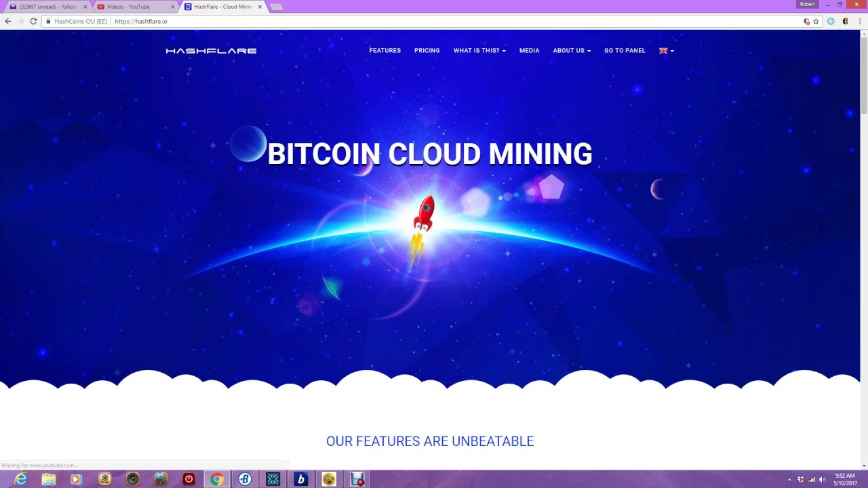
Task: Click the taskbar clock showing 5:52 AM
Action: (x=845, y=479)
